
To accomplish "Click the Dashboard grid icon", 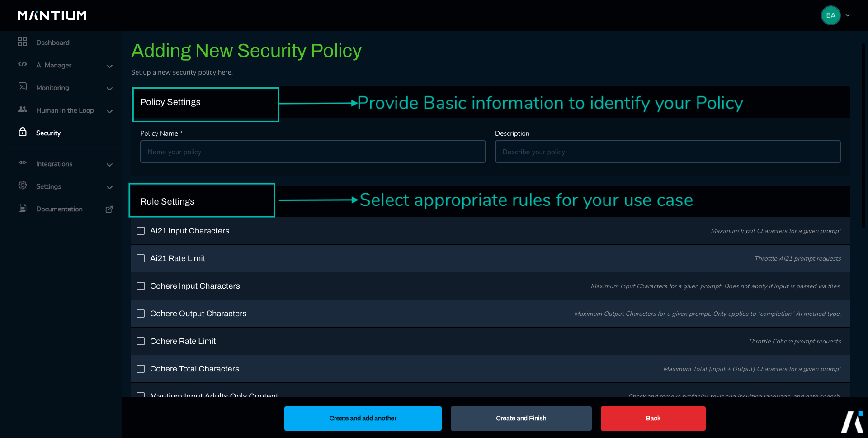I will coord(23,42).
